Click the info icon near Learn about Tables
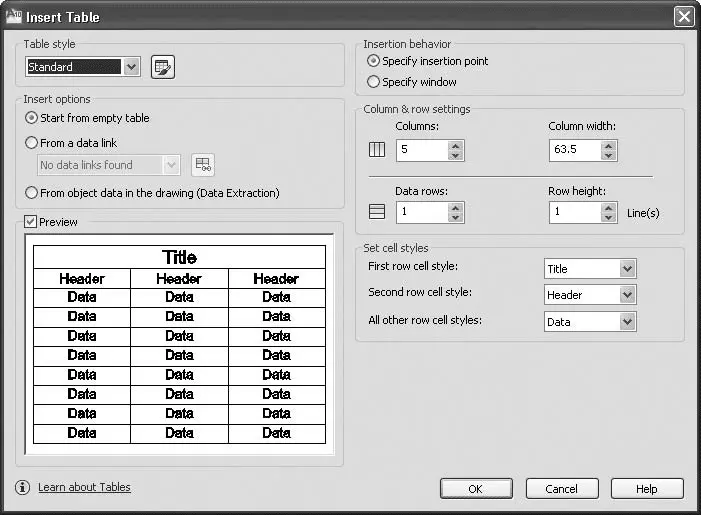 pyautogui.click(x=22, y=487)
